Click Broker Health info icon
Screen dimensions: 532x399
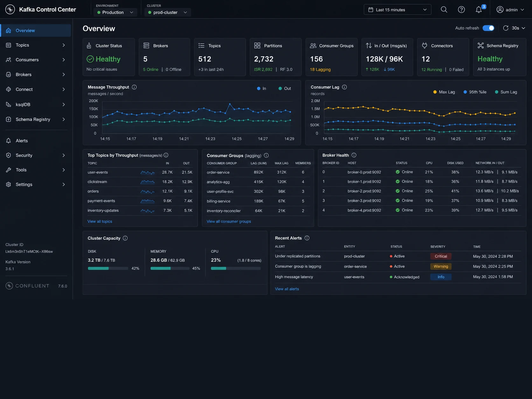pyautogui.click(x=354, y=155)
